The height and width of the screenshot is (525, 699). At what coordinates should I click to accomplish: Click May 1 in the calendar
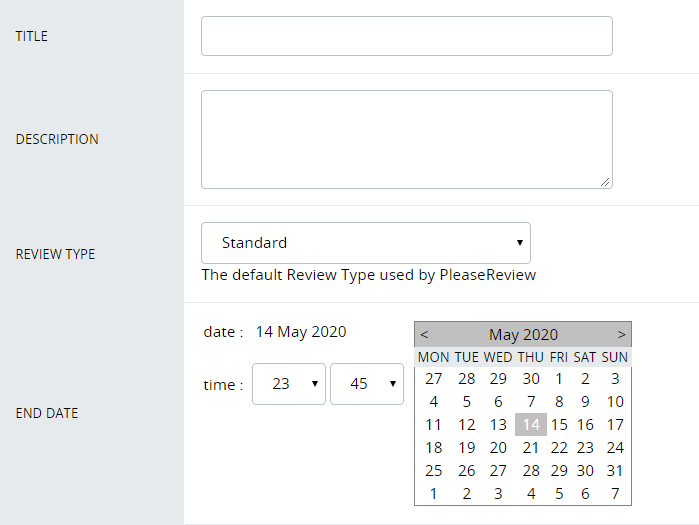point(559,379)
